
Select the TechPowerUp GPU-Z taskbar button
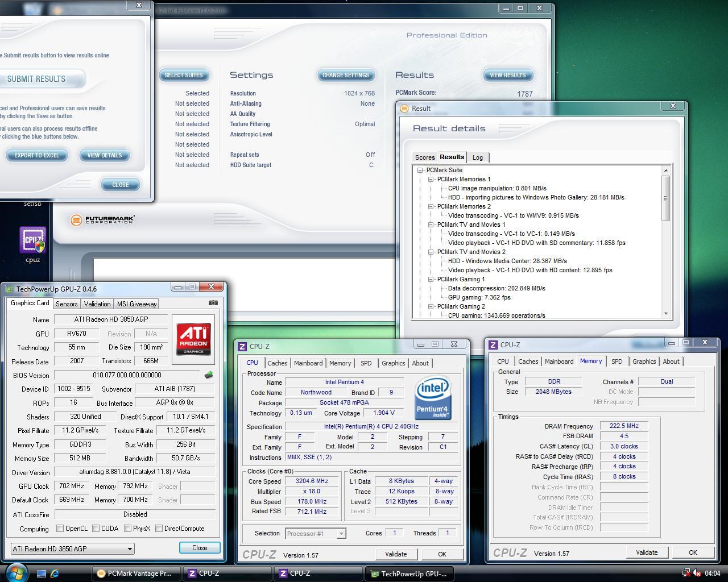point(409,573)
